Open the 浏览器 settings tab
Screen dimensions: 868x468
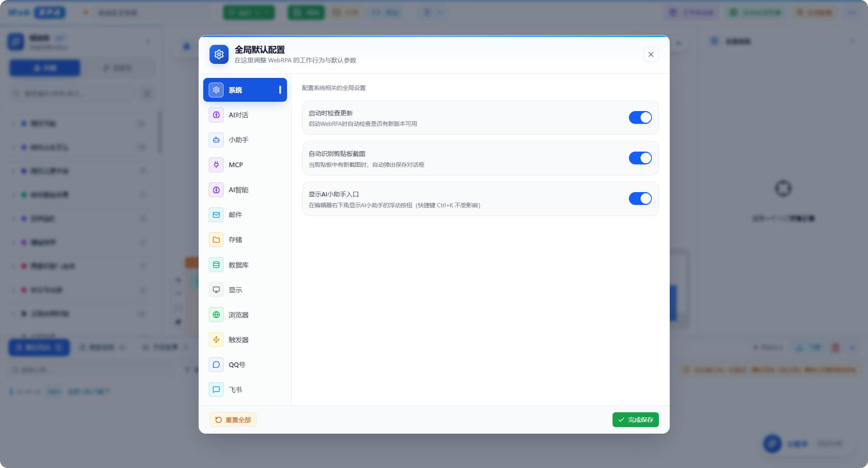coord(245,315)
